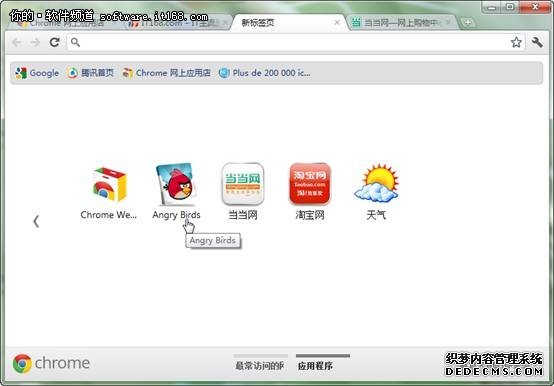Close the 新标签页 tab

coord(337,22)
